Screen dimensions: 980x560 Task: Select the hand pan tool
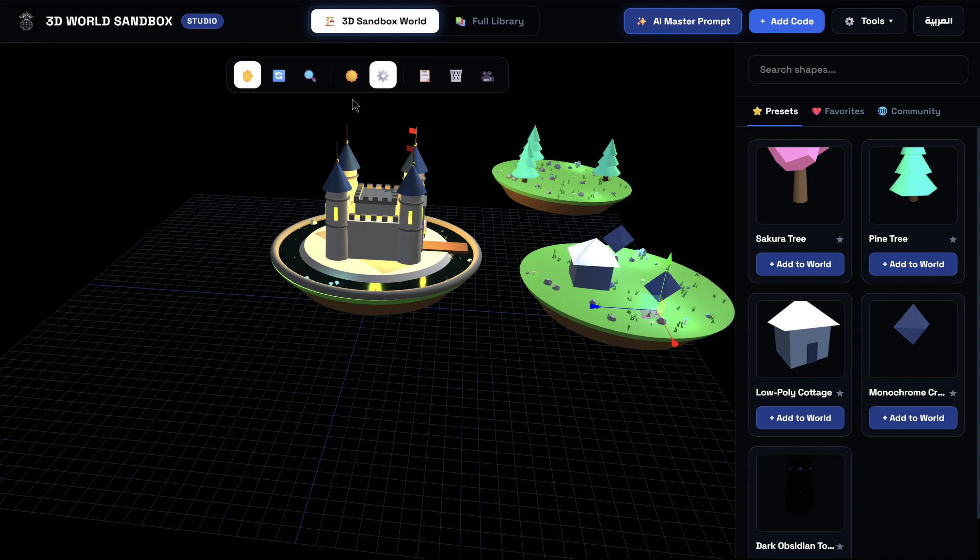tap(247, 75)
